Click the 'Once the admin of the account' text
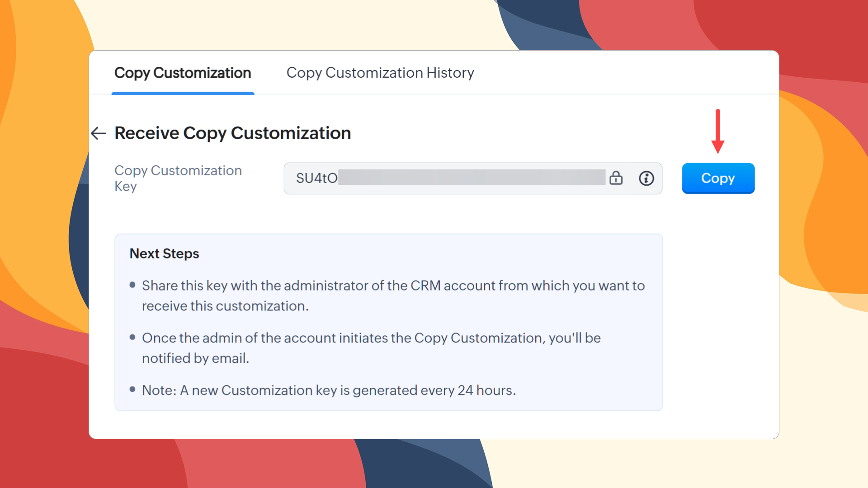The height and width of the screenshot is (488, 868). point(371,338)
